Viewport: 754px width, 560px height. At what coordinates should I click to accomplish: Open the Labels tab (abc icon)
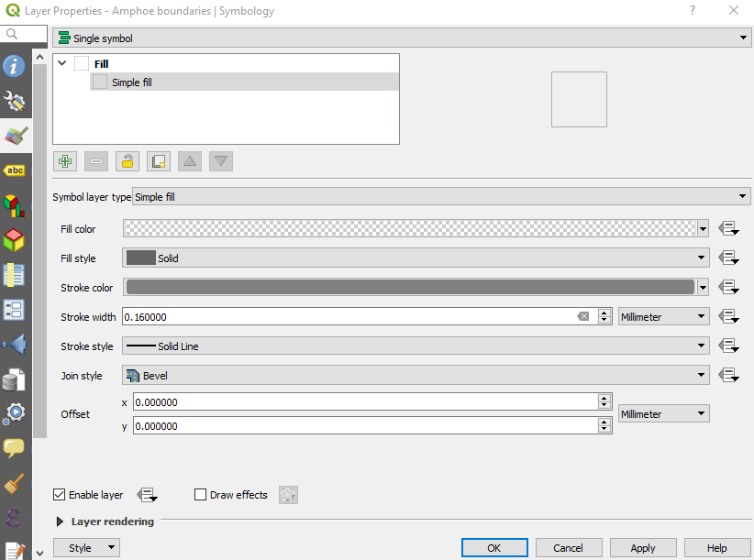(15, 170)
